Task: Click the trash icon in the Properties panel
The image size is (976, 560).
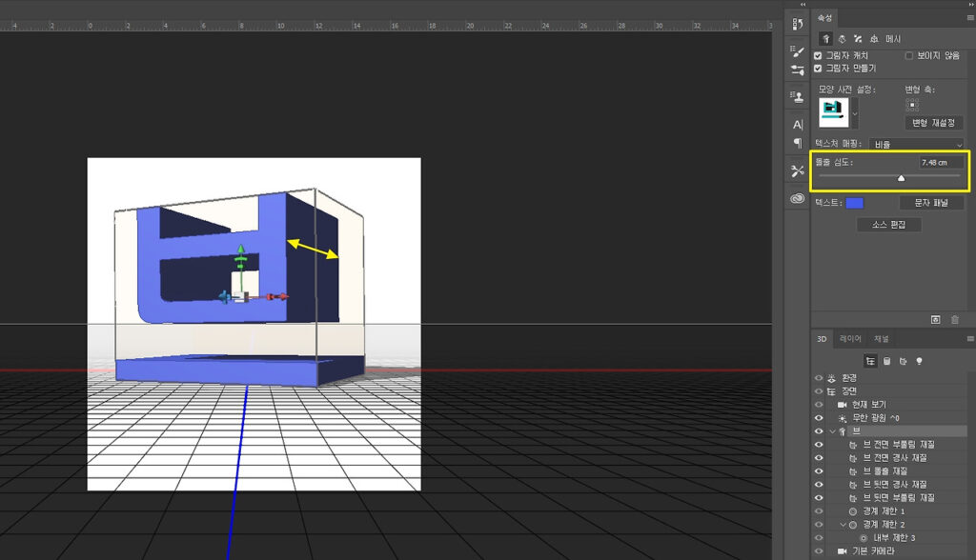Action: [955, 319]
